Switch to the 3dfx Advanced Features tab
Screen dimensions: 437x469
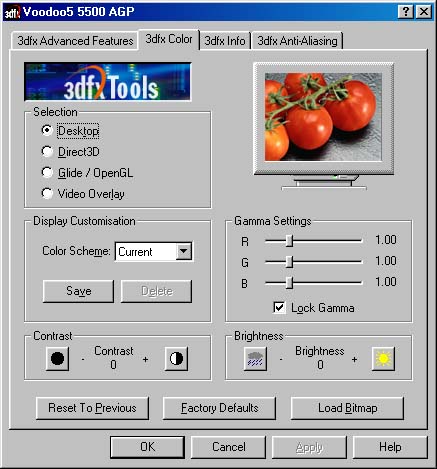click(x=75, y=41)
